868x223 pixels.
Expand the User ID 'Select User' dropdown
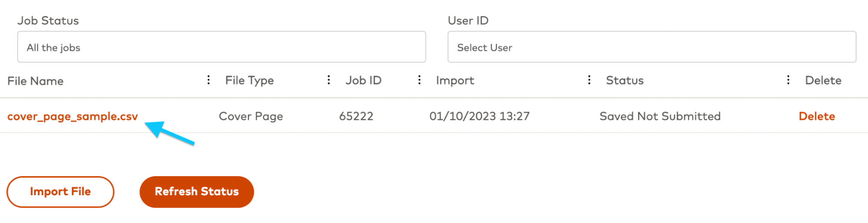click(652, 47)
